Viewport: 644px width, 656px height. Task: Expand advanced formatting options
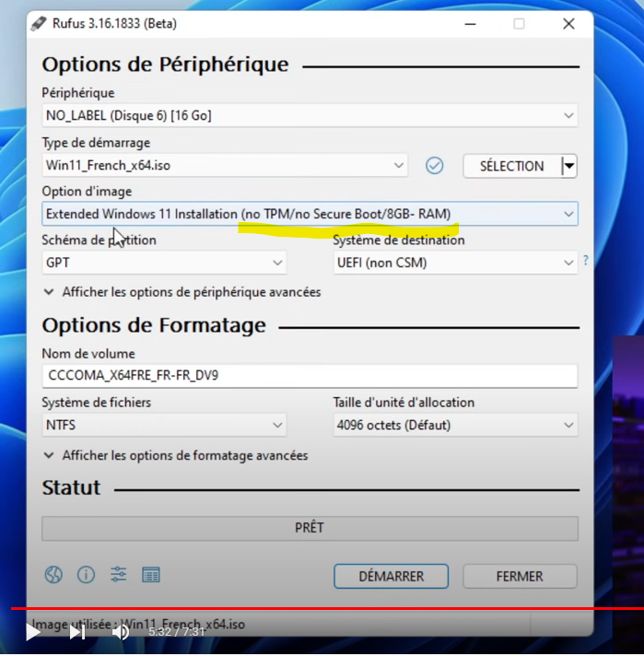point(176,455)
